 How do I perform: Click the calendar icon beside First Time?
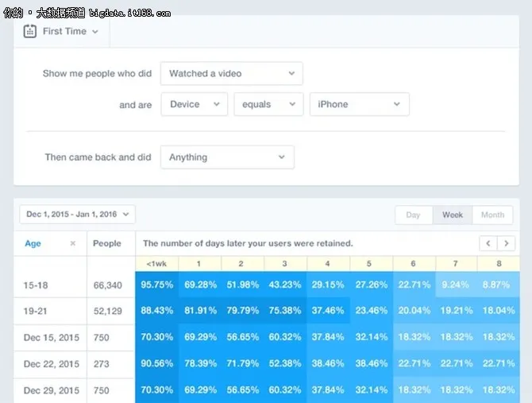coord(30,31)
